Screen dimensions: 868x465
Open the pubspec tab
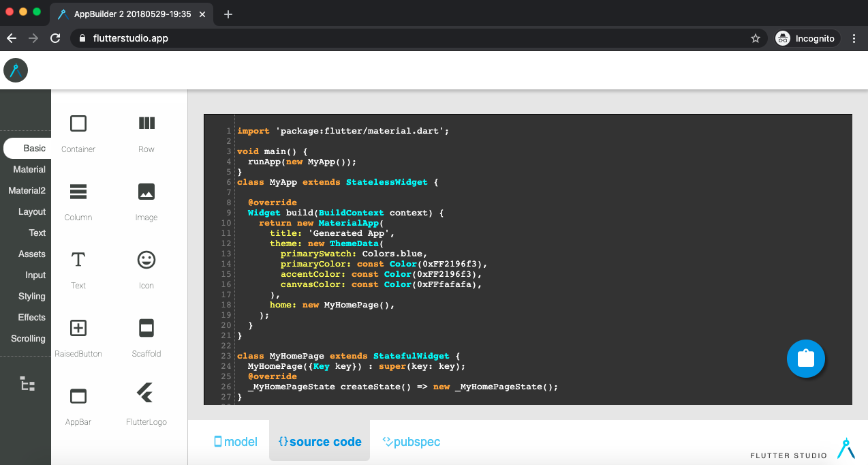click(412, 442)
